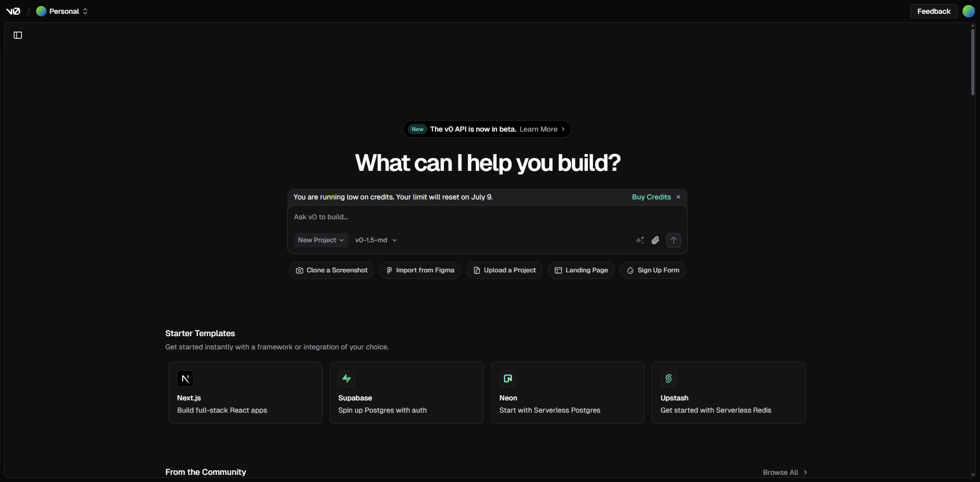Click the up-arrow send button
The height and width of the screenshot is (482, 980).
(674, 240)
